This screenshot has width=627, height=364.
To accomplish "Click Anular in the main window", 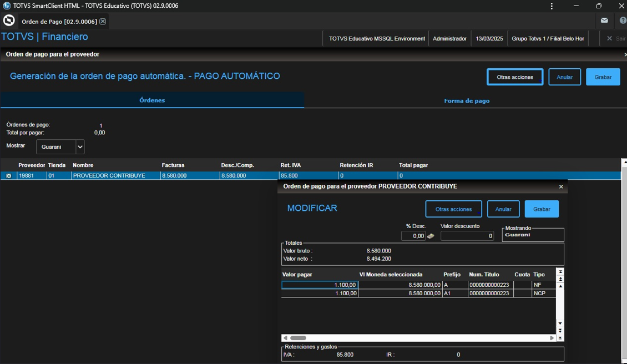I will 564,77.
